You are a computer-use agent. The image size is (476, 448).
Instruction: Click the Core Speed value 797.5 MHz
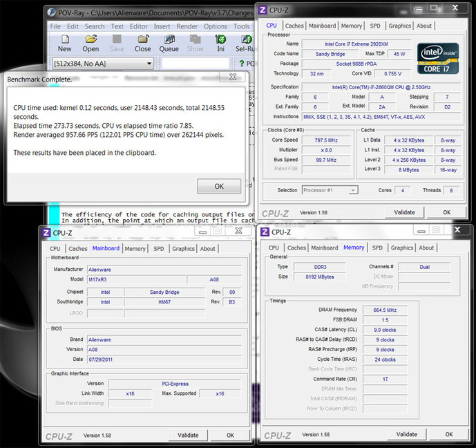pos(326,140)
